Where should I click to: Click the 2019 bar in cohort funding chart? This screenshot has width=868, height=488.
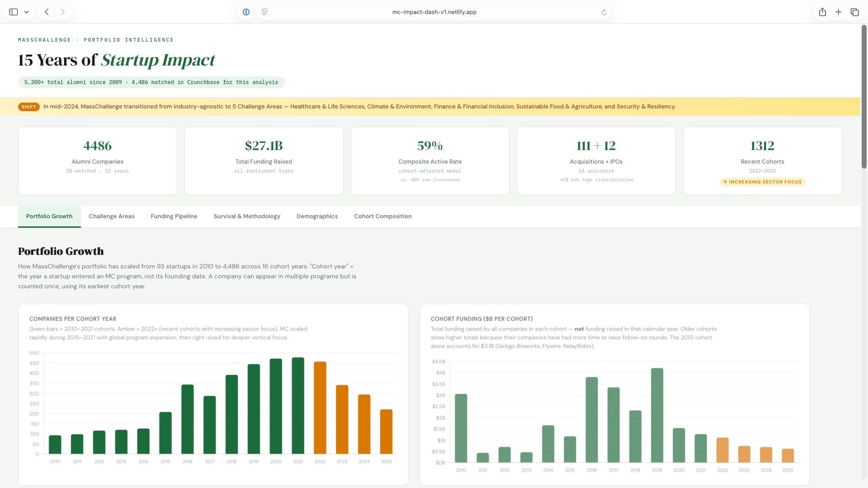[657, 415]
